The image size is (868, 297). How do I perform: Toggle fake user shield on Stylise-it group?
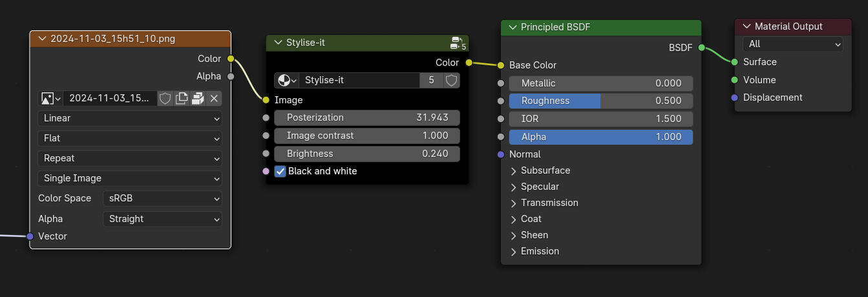coord(451,80)
